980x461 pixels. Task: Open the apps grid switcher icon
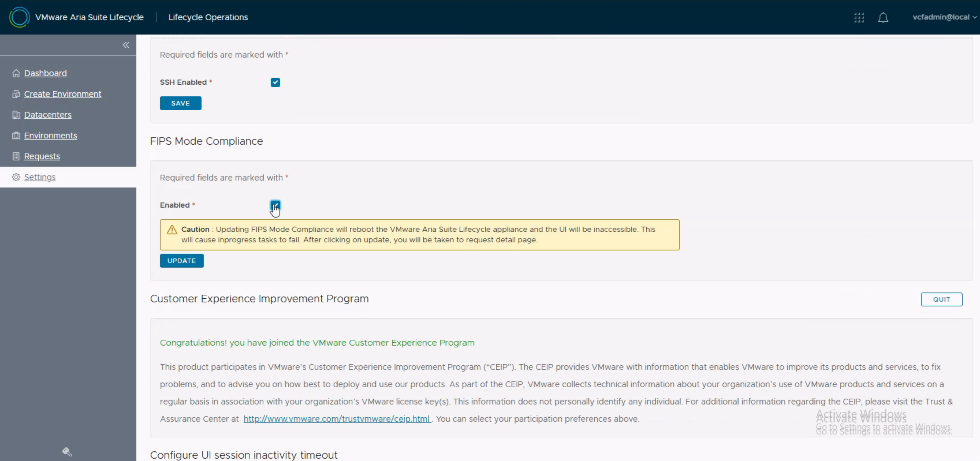coord(859,18)
